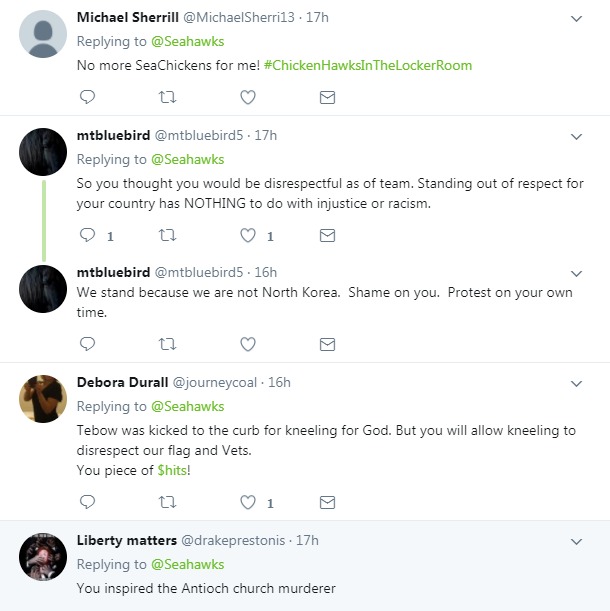
Task: Like mtbluebird's tweet about standing
Action: [247, 236]
